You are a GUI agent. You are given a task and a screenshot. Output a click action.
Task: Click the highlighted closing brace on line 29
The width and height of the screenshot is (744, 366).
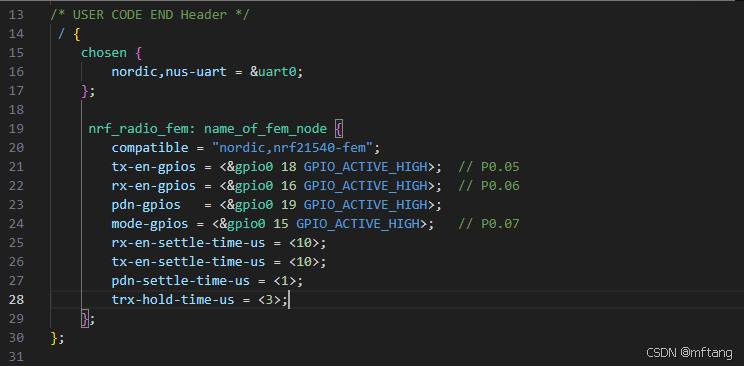tap(85, 319)
